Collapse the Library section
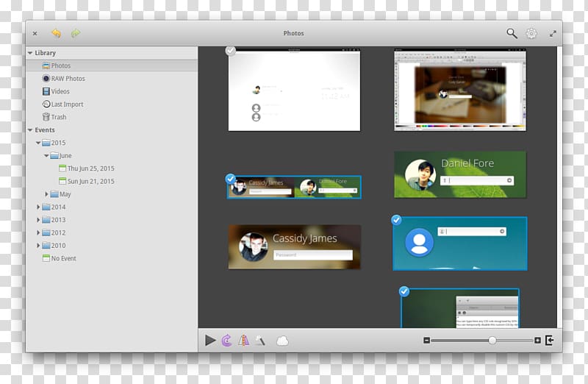The image size is (588, 384). (x=30, y=53)
